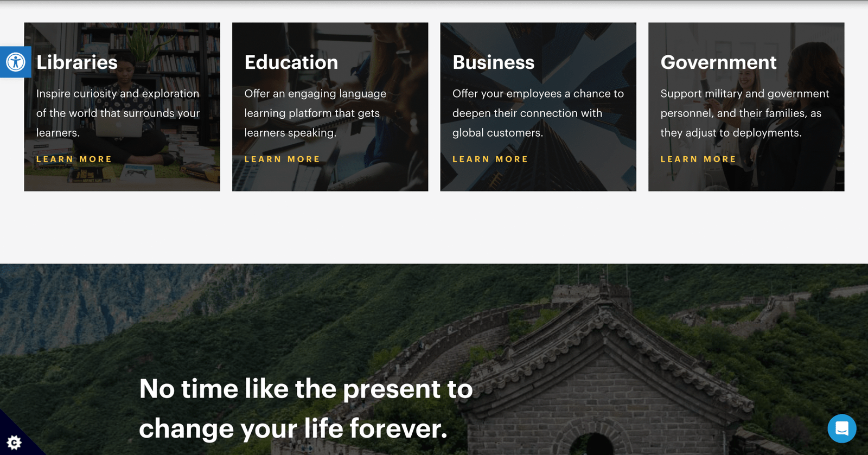Open the Libraries card description text
Viewport: 868px width, 455px height.
pos(118,113)
